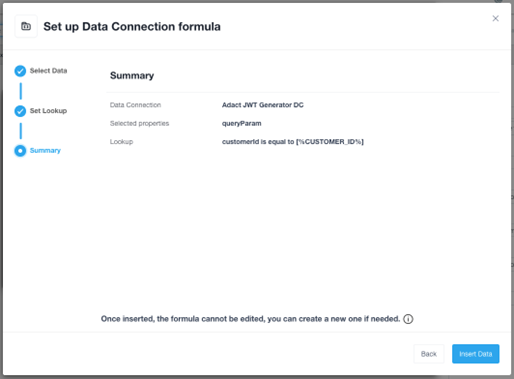Click the Adact JWT Generator DC value
The height and width of the screenshot is (379, 514).
263,105
